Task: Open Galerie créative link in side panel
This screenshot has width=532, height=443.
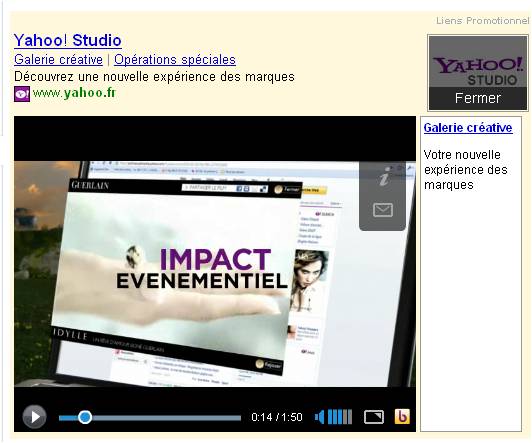Action: pyautogui.click(x=468, y=128)
